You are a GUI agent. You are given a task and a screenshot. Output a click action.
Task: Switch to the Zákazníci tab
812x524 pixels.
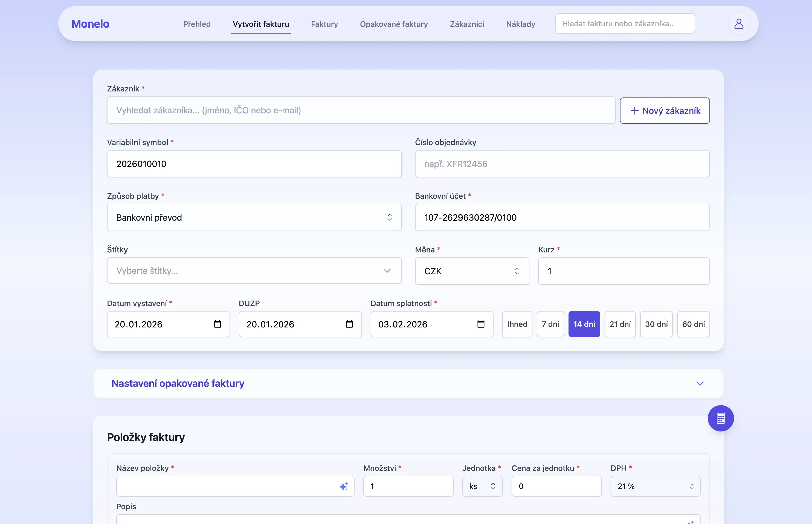[466, 24]
